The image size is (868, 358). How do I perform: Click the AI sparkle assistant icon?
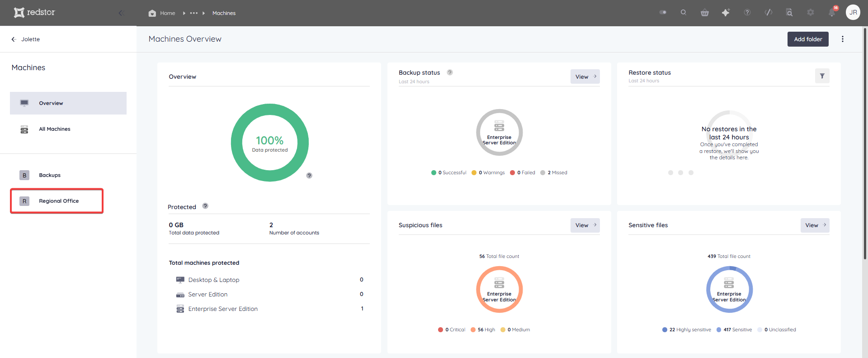pos(726,13)
